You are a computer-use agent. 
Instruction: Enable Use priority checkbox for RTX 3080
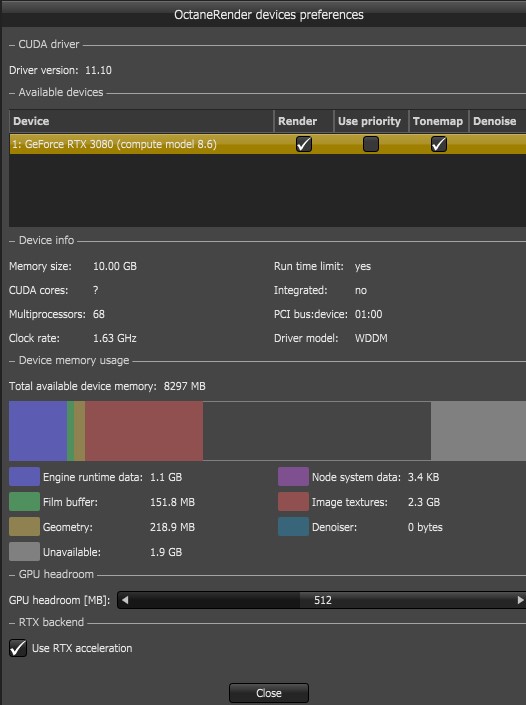(371, 144)
